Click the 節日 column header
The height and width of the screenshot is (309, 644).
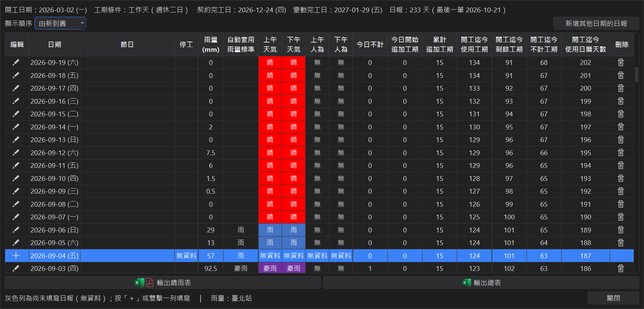127,45
